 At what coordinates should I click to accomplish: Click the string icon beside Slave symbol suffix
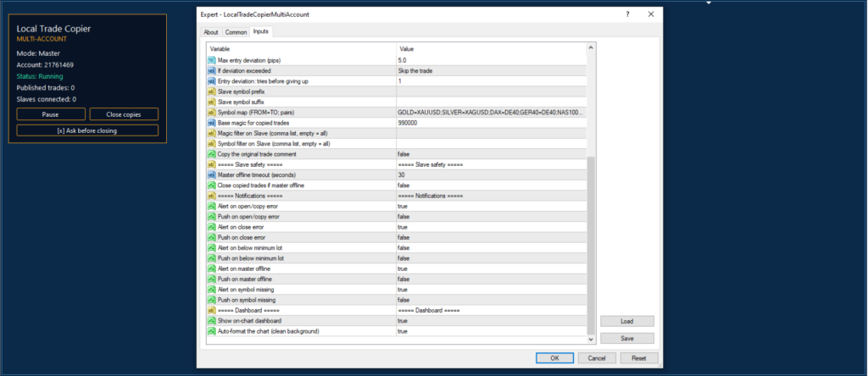tap(211, 102)
